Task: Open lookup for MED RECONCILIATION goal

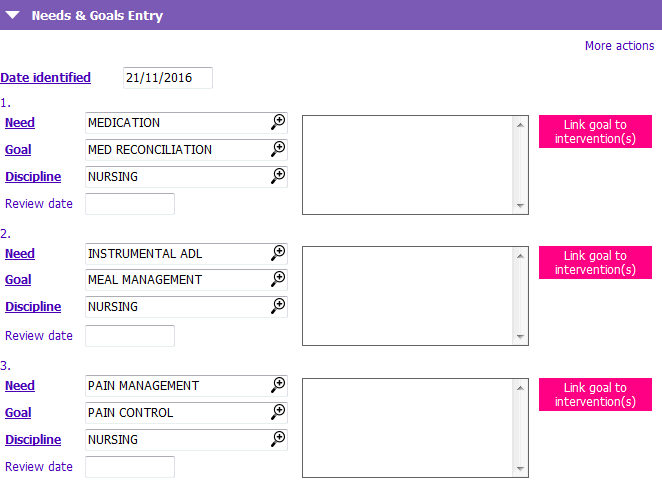Action: [278, 149]
